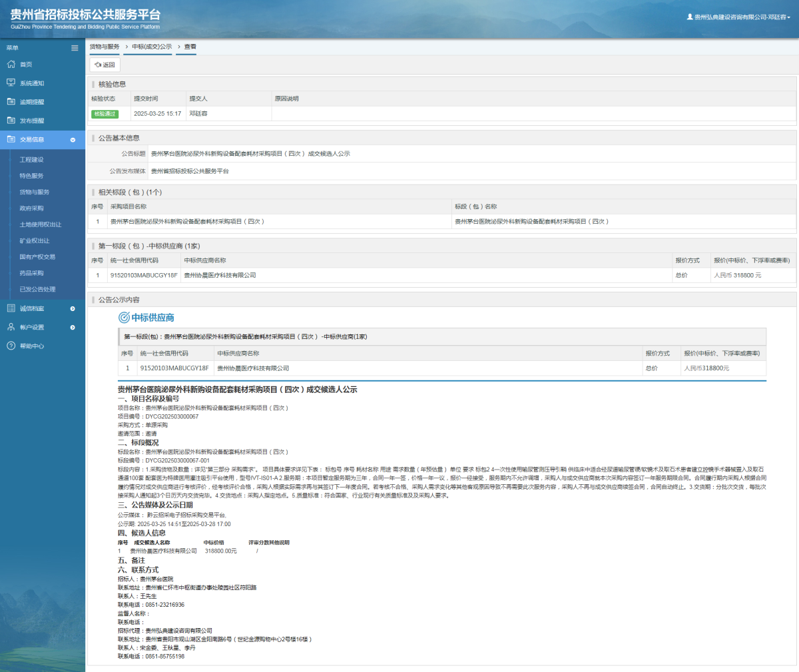Click 318800.00元 in candidate info
This screenshot has width=799, height=672.
[220, 551]
